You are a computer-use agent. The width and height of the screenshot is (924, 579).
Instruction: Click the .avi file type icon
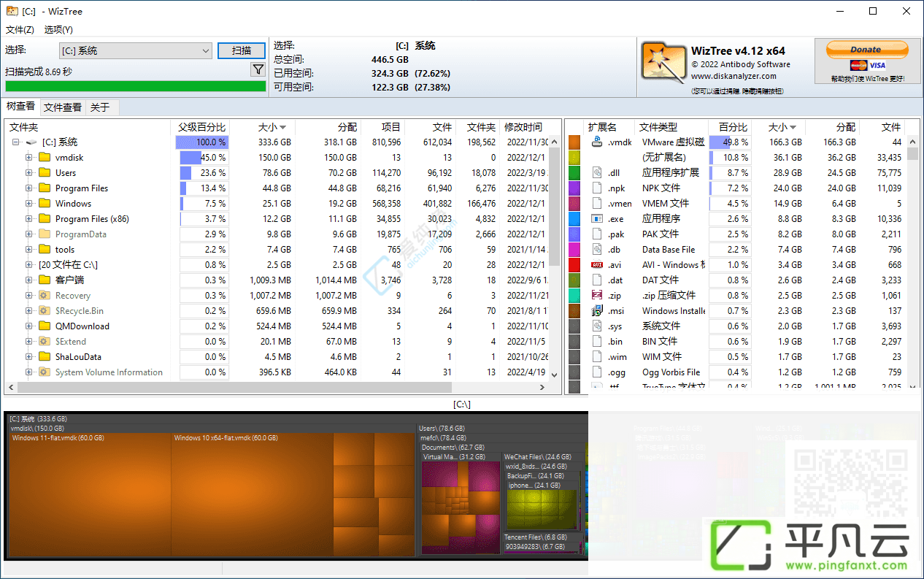click(x=596, y=265)
